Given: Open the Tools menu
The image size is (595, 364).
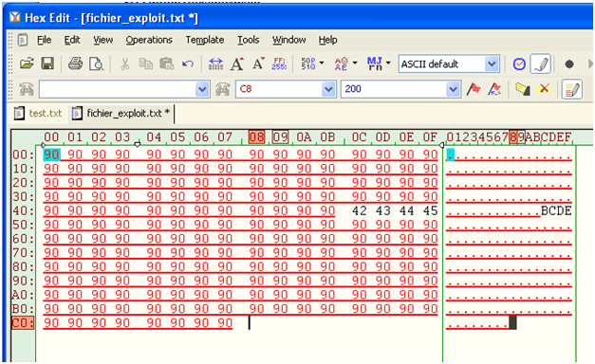Looking at the screenshot, I should tap(249, 40).
